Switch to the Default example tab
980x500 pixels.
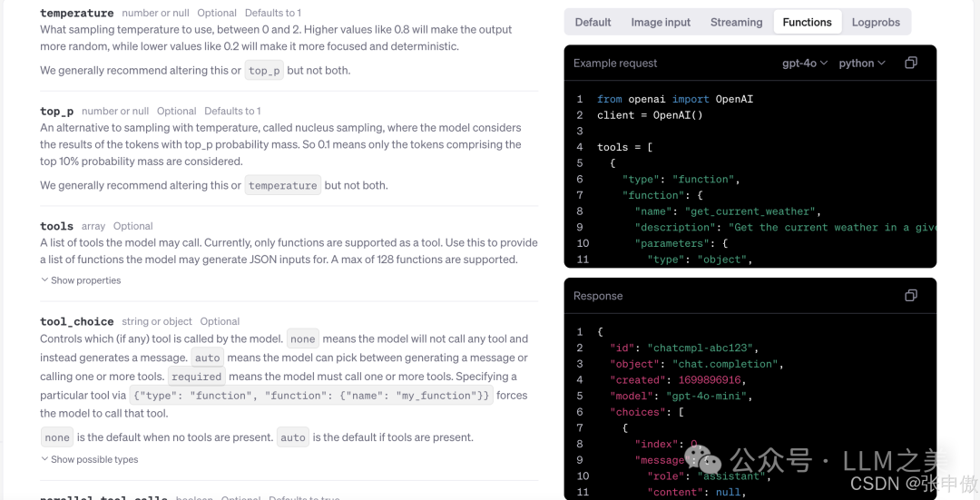point(593,22)
